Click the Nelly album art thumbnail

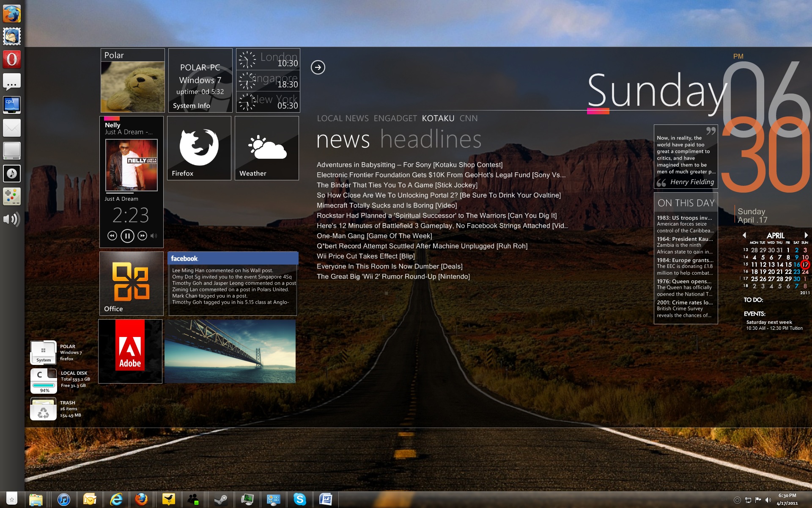coord(132,165)
